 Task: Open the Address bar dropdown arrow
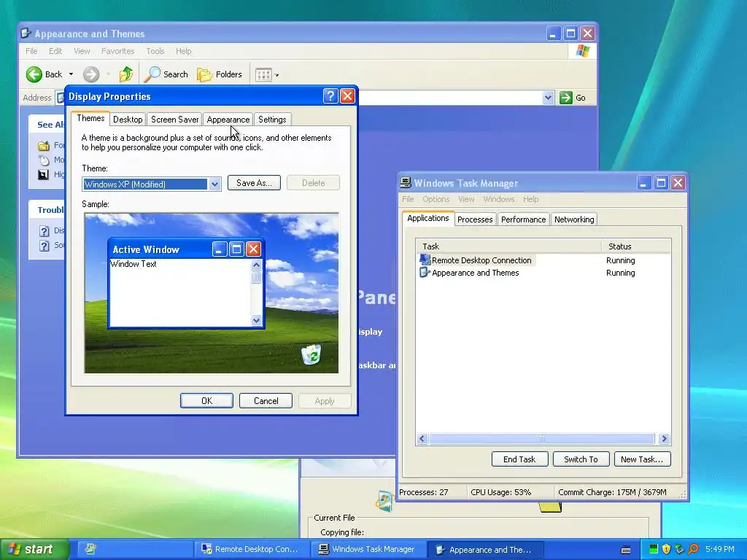(548, 98)
